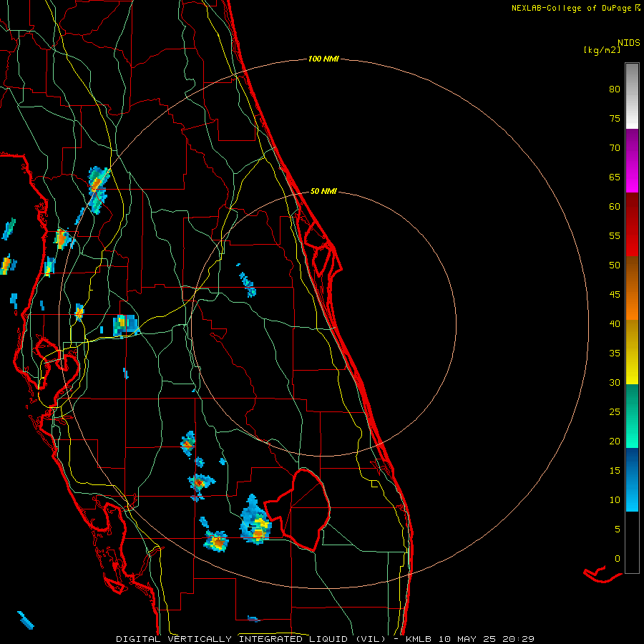The image size is (644, 644).
Task: Click the 50 NMI range ring label
Action: pyautogui.click(x=323, y=191)
